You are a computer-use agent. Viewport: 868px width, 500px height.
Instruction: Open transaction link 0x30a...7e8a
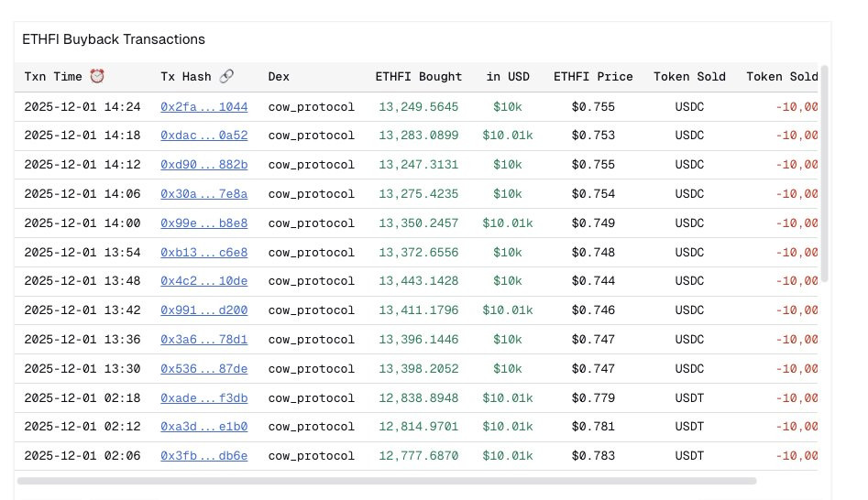coord(203,194)
